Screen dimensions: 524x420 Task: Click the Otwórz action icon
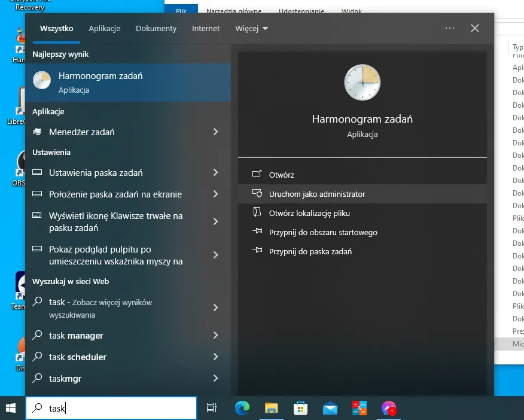pos(257,175)
